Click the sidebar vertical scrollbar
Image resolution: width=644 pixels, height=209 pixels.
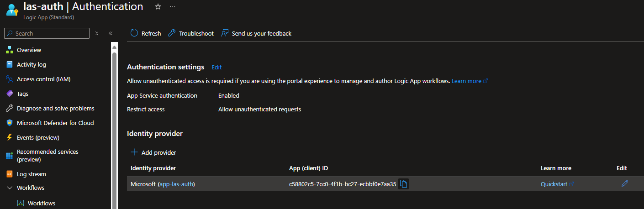[115, 128]
